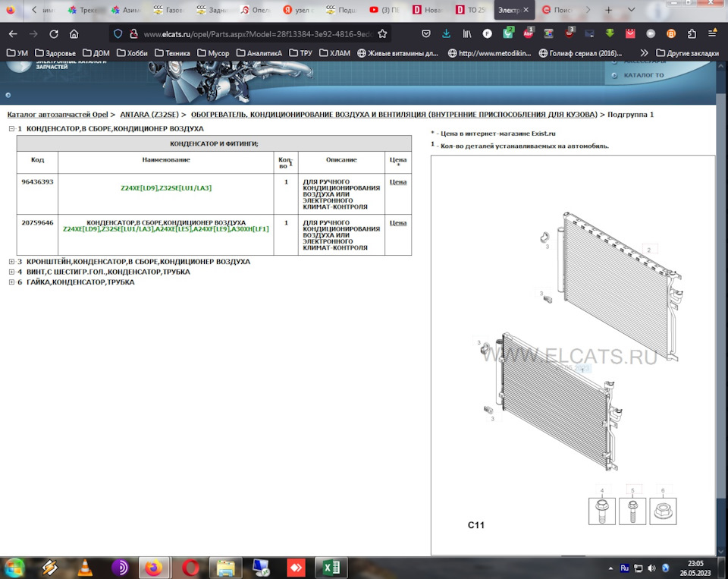Open the Firefox library icon
728x579 pixels.
pyautogui.click(x=467, y=34)
